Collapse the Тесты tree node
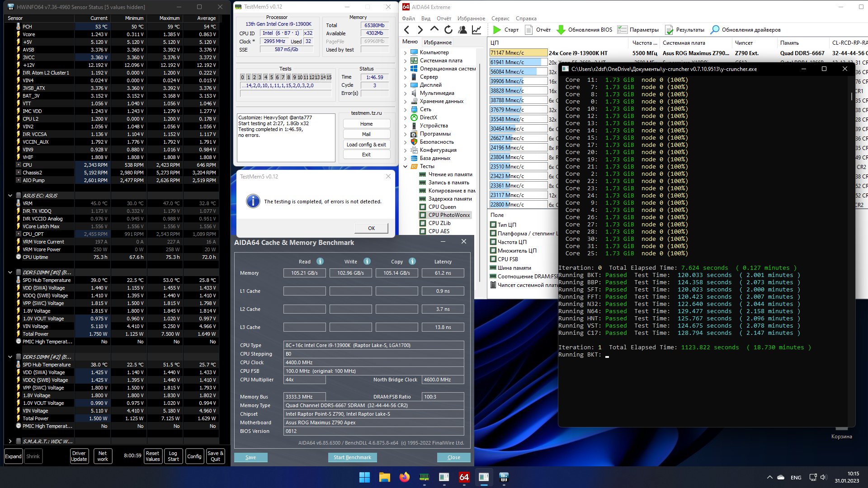Viewport: 868px width, 488px height. tap(406, 166)
